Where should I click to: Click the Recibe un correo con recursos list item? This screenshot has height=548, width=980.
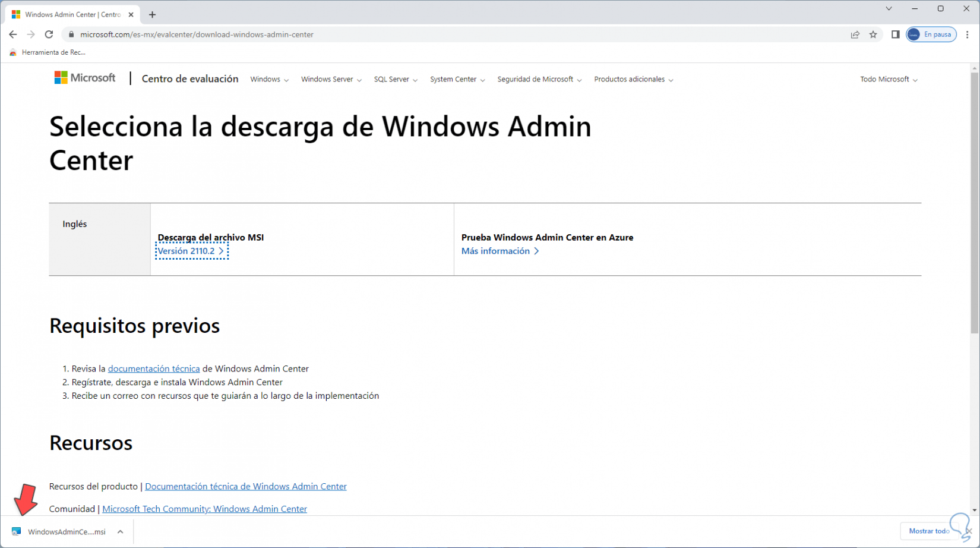(x=225, y=396)
